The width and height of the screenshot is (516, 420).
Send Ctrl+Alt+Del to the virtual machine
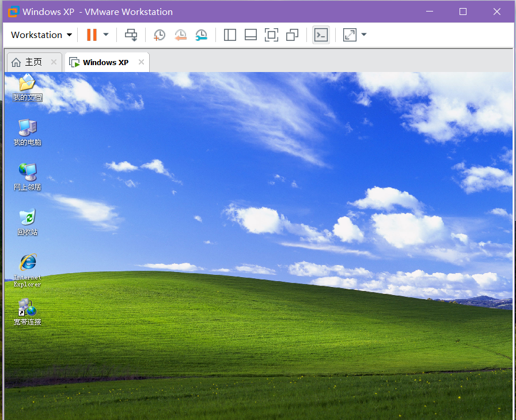pyautogui.click(x=131, y=35)
